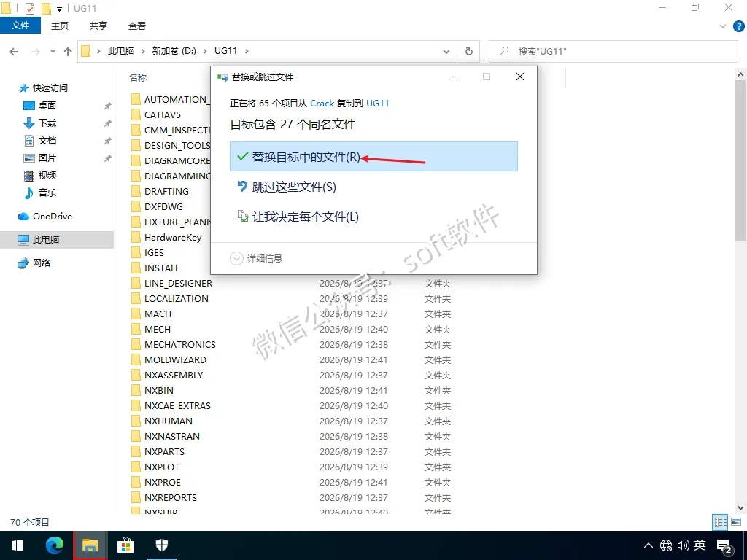Select the NXPLOT folder
The image size is (747, 560).
(x=161, y=467)
